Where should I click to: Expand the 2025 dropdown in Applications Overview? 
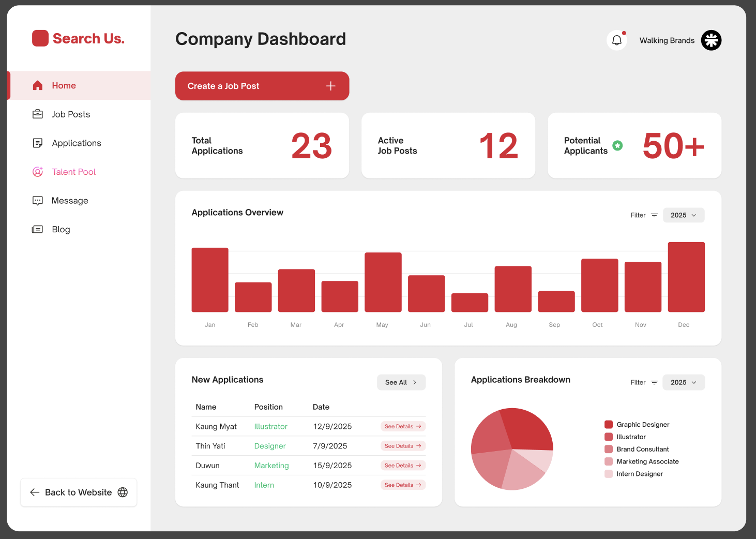coord(683,215)
